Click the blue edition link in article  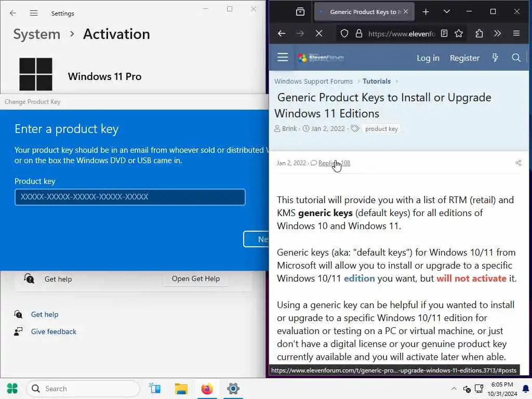[x=360, y=278]
